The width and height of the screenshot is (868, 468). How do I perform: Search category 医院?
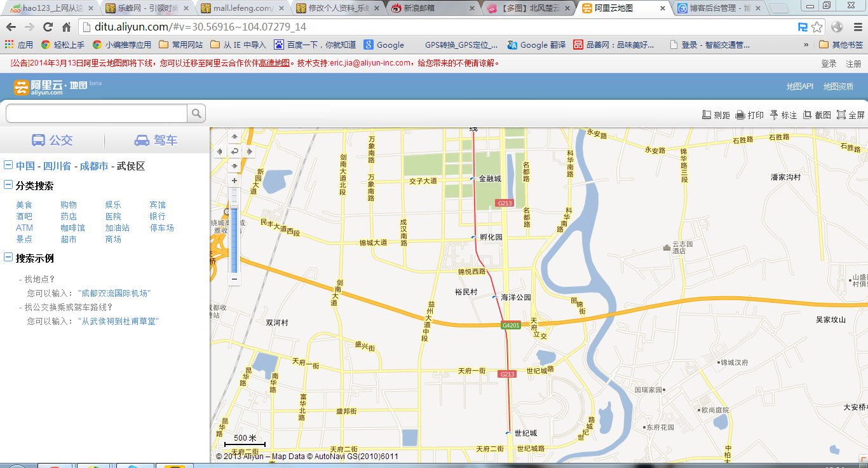click(113, 216)
